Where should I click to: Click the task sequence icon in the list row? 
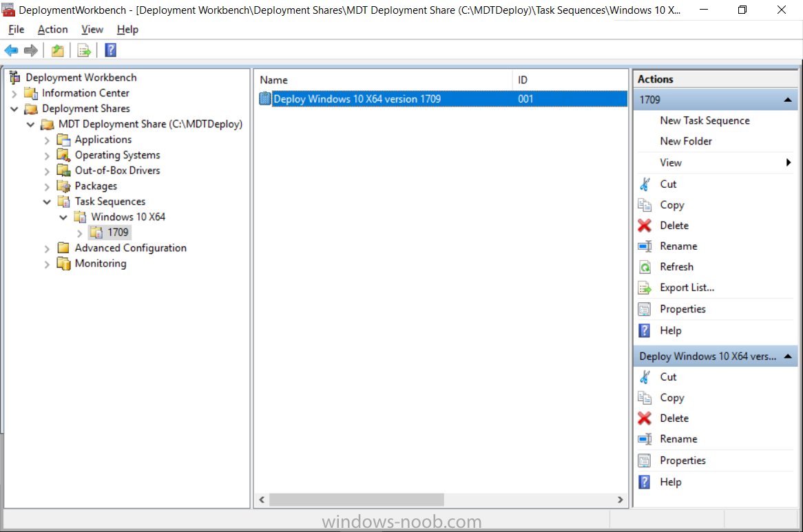point(264,98)
